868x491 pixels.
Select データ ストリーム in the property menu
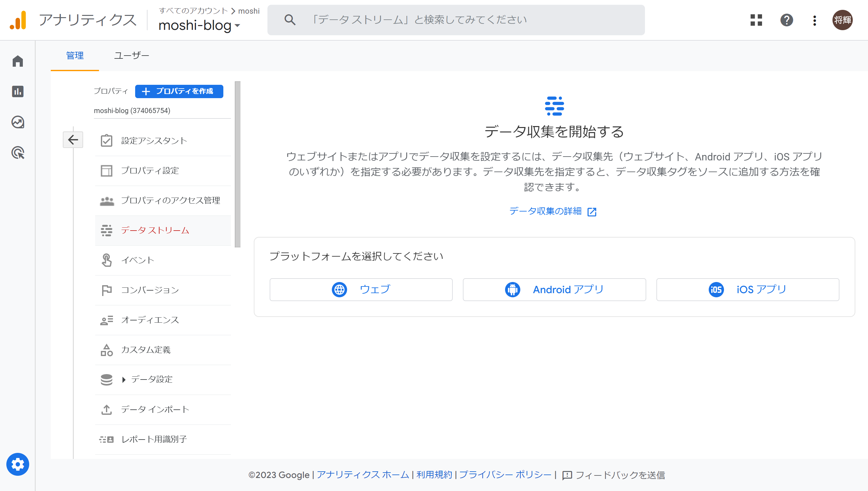tap(155, 230)
